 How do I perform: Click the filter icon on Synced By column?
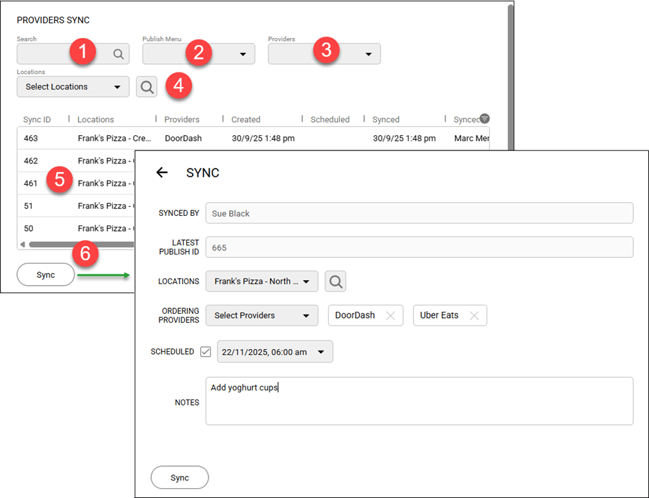[x=484, y=119]
